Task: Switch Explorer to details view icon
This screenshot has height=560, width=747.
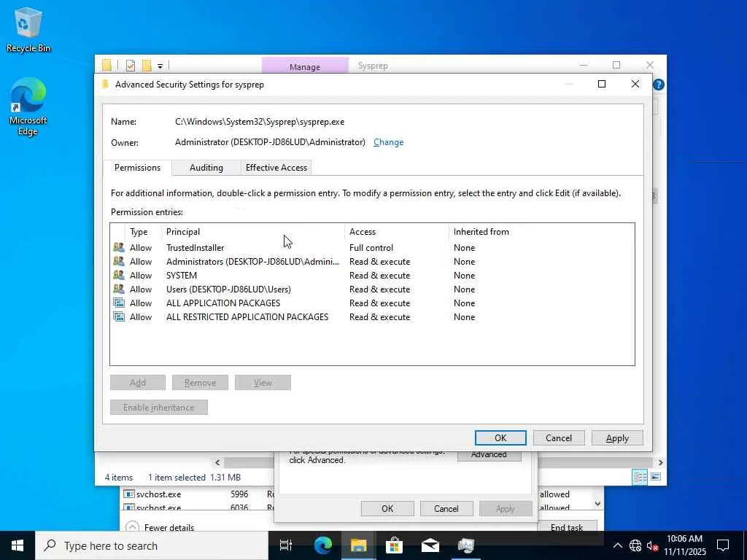Action: [x=639, y=477]
